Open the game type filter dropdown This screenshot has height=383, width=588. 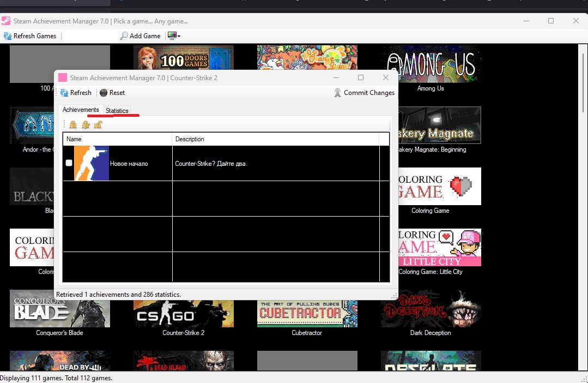(174, 36)
